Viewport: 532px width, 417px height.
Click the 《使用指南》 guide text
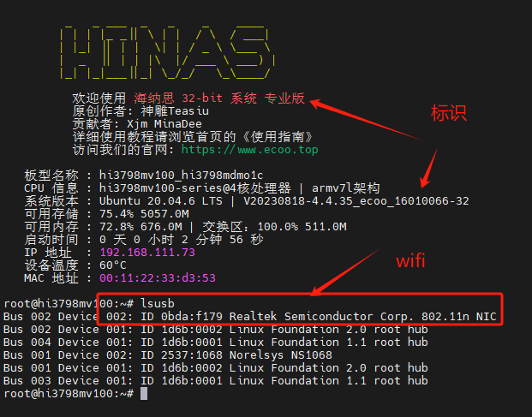click(272, 137)
